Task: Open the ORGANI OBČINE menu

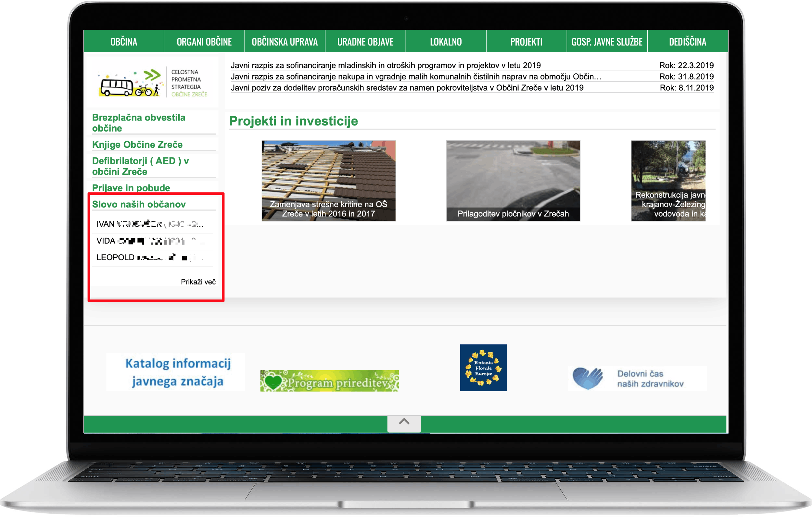Action: pyautogui.click(x=204, y=42)
